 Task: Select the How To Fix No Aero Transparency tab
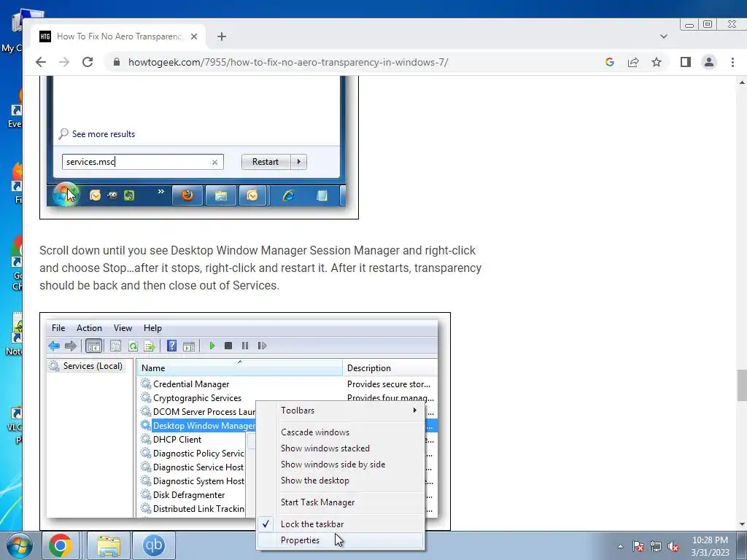click(119, 36)
